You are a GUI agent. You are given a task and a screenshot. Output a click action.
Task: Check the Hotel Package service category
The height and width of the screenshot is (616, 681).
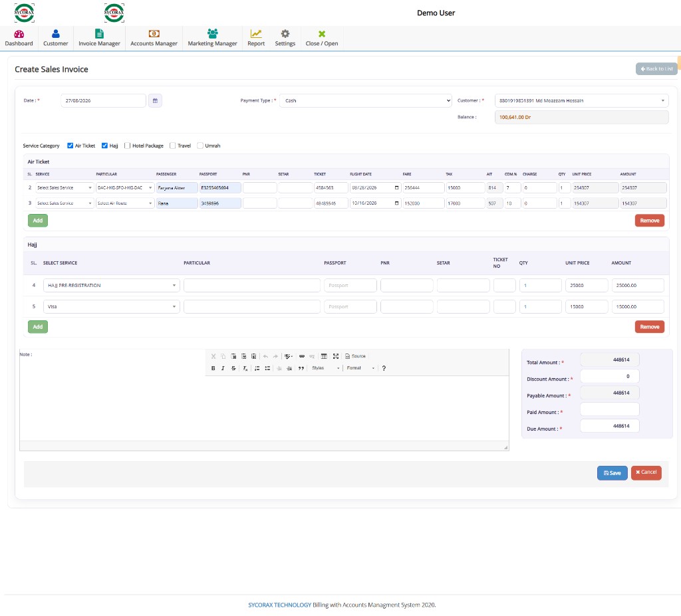tap(127, 146)
